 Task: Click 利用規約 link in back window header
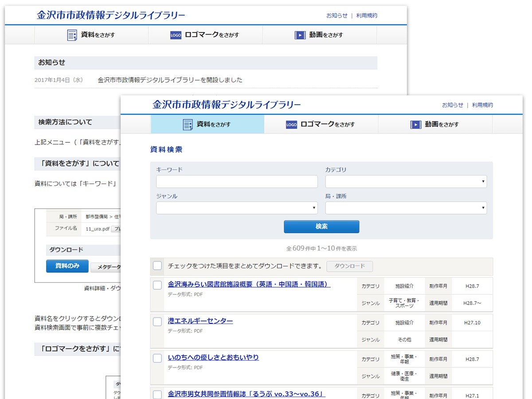click(367, 16)
